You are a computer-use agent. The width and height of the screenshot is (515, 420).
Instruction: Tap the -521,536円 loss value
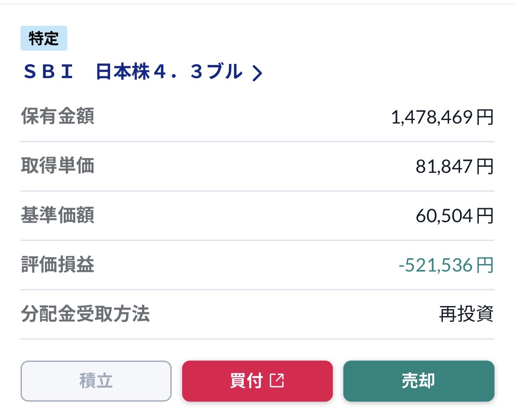click(x=446, y=265)
